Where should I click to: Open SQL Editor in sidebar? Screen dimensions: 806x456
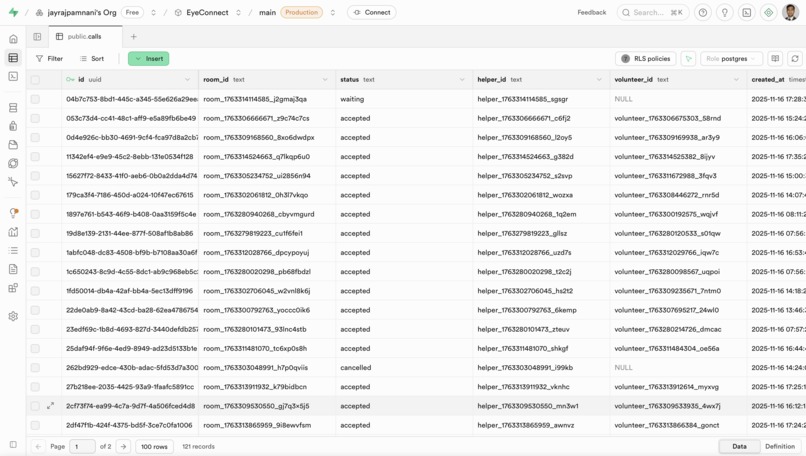pos(13,76)
